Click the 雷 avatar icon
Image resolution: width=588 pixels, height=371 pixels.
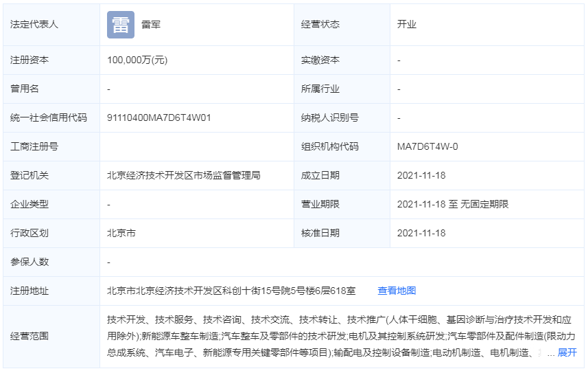[x=120, y=25]
